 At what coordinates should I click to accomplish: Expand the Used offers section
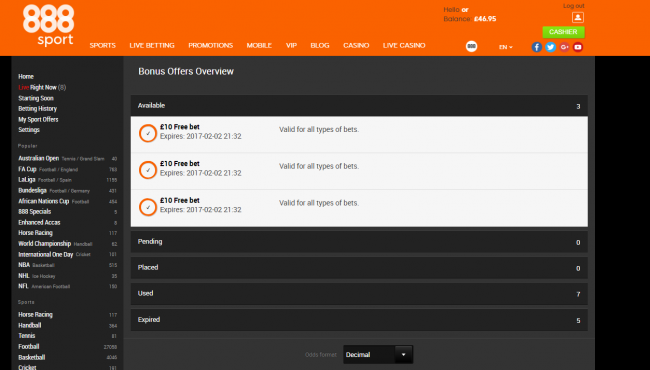pos(359,294)
